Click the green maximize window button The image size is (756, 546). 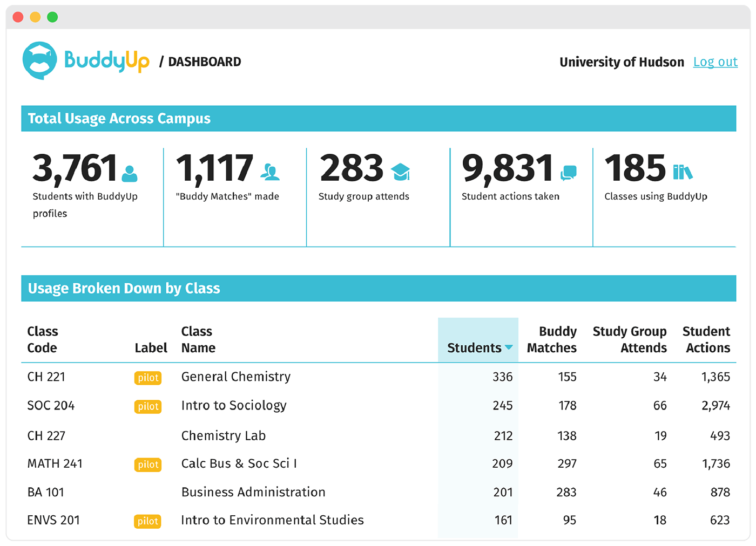(x=52, y=17)
